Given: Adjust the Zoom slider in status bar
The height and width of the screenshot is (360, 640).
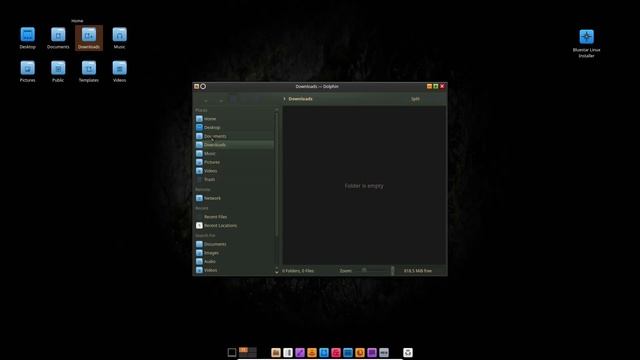Looking at the screenshot, I should [x=371, y=270].
